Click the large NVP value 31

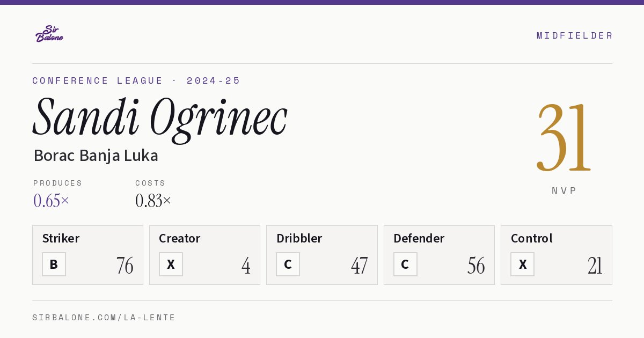pos(563,137)
